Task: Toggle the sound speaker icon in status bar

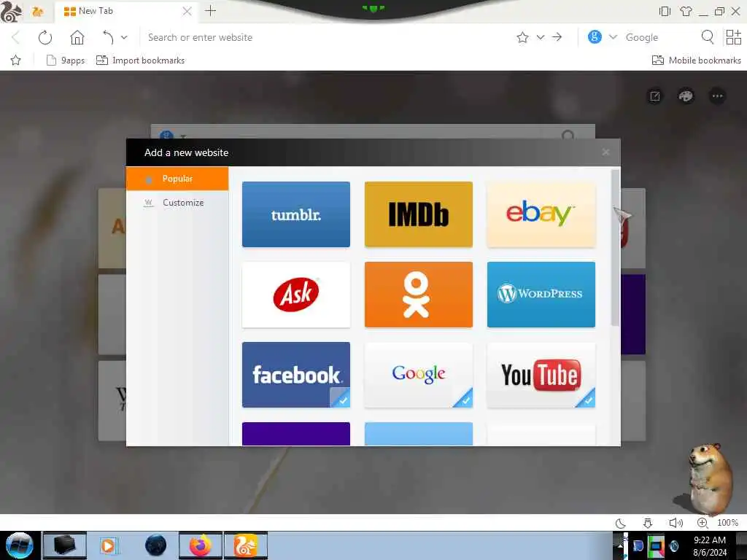Action: (x=676, y=523)
